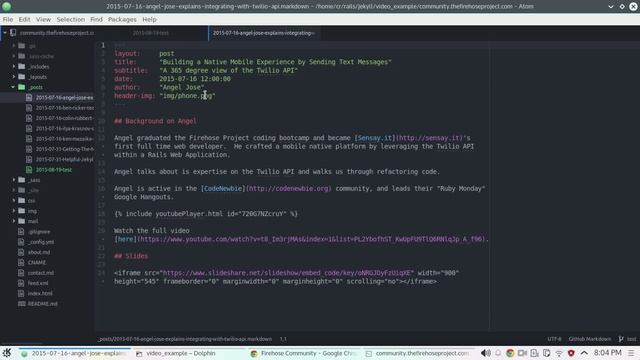This screenshot has width=640, height=360.
Task: Click the README.md book icon
Action: click(x=22, y=303)
